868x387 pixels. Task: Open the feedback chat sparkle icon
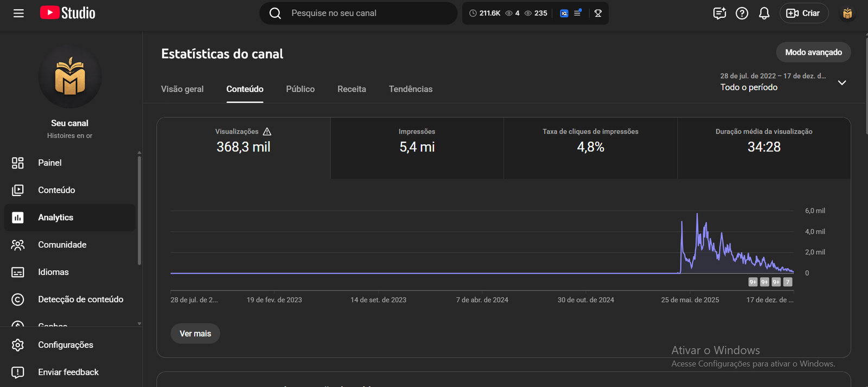pos(719,13)
